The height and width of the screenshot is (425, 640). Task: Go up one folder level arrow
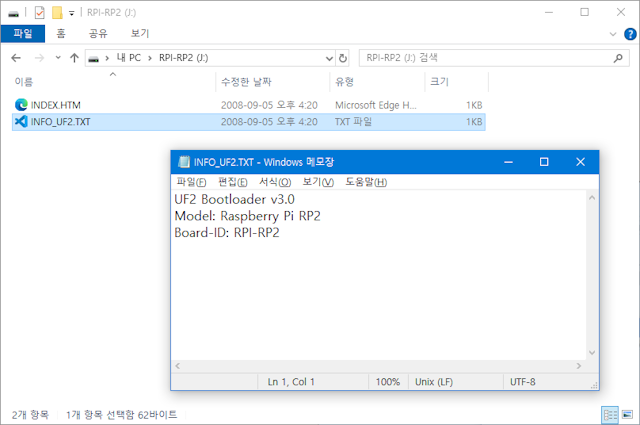point(74,58)
